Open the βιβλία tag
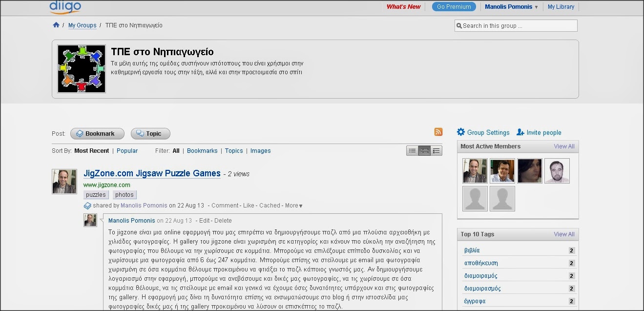 472,250
